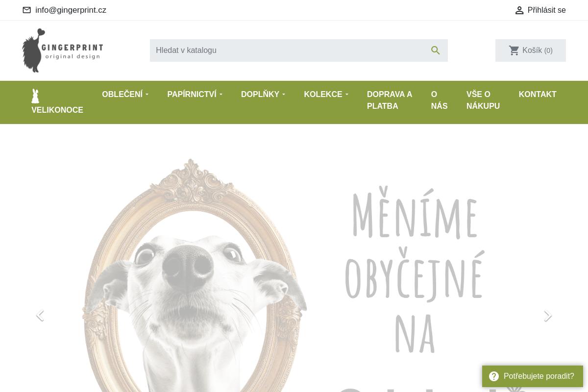Expand the Papírnictví dropdown arrow
588x392 pixels.
[221, 95]
